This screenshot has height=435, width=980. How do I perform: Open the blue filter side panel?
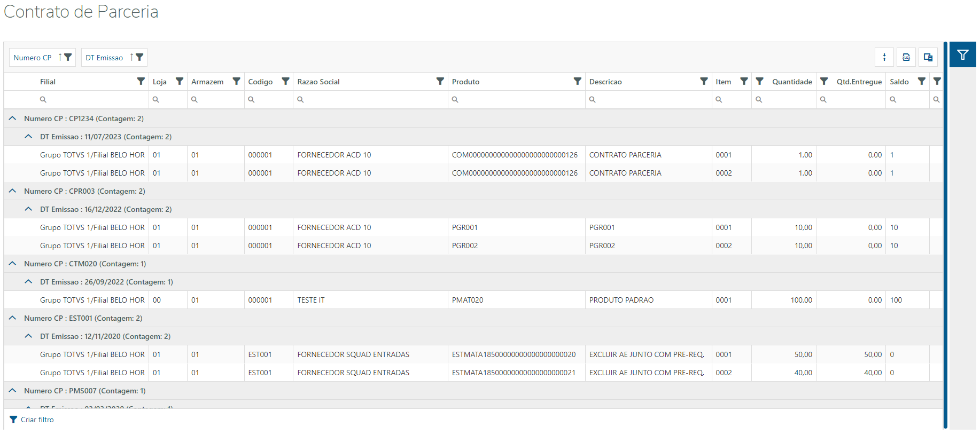(962, 54)
